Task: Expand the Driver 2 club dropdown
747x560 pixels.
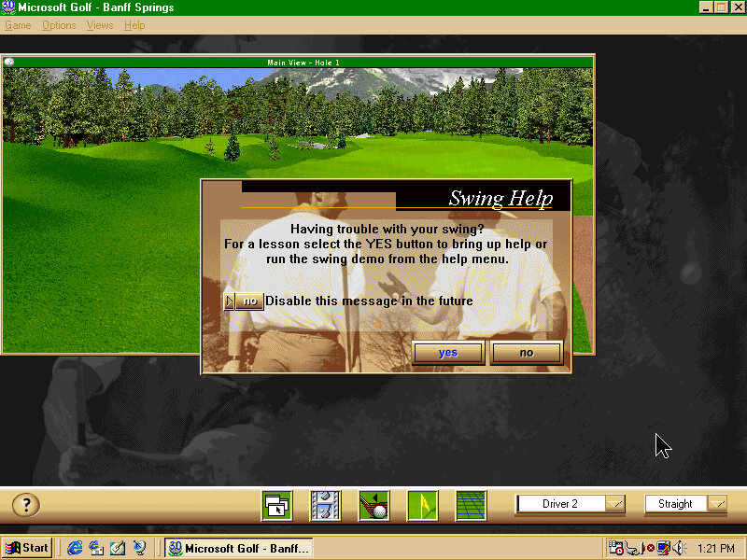Action: 614,504
